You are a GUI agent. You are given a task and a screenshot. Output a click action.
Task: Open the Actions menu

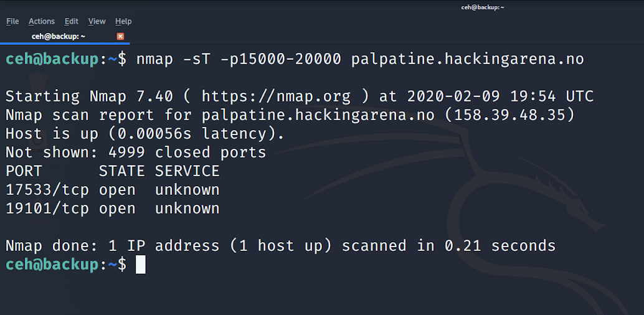point(42,21)
